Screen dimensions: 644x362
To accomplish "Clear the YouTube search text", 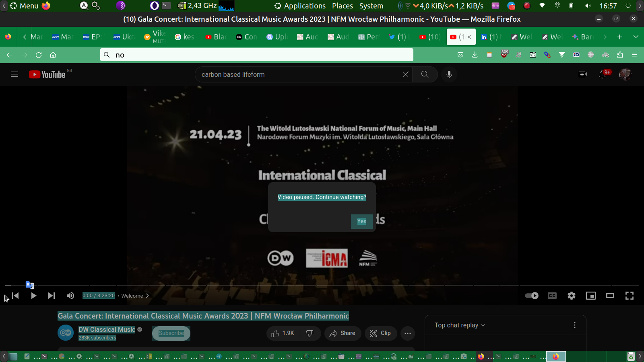I will (x=405, y=74).
